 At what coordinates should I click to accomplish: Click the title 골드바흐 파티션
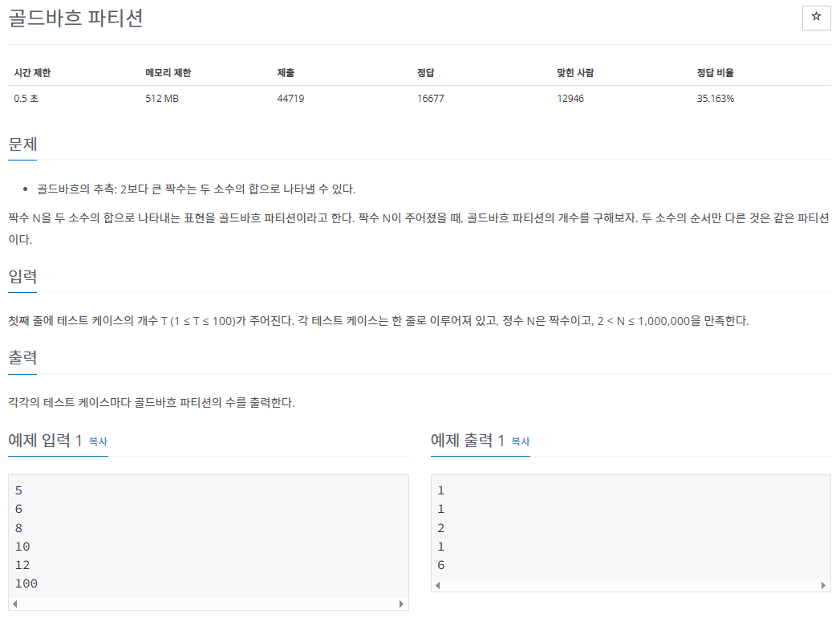pos(75,18)
